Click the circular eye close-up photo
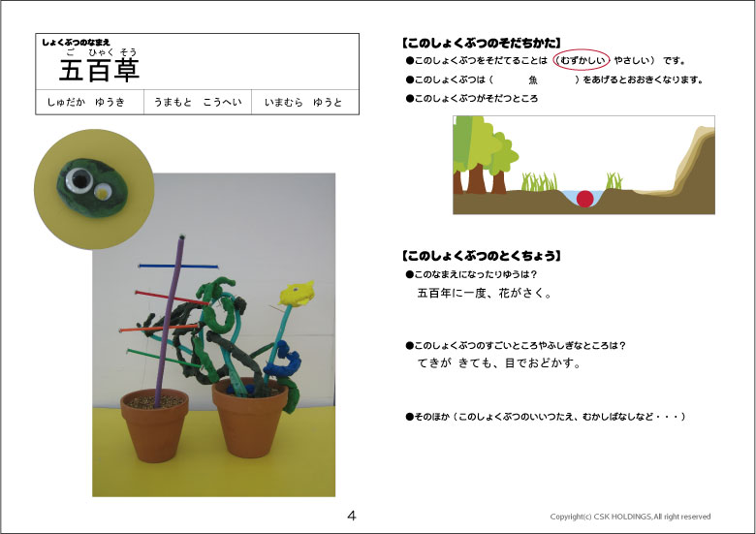Viewport: 756px width, 534px height. click(94, 189)
